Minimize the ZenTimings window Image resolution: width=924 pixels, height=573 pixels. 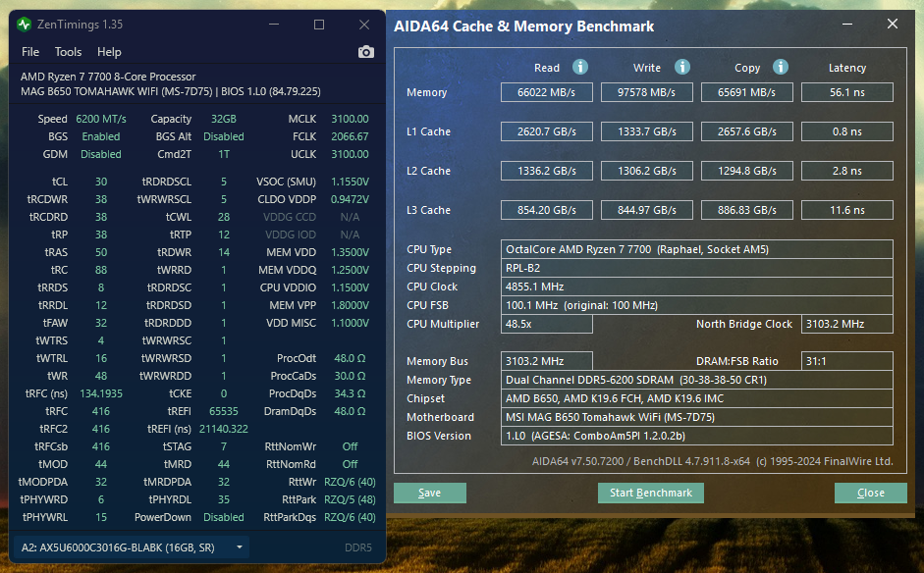[274, 25]
